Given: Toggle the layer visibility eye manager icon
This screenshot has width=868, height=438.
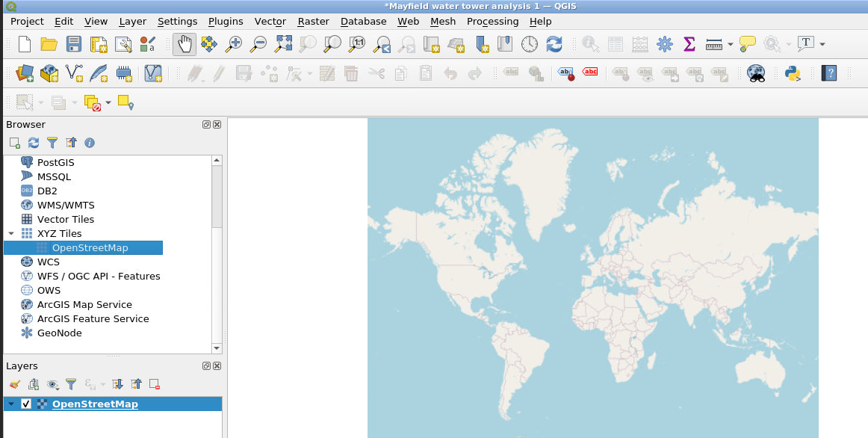Looking at the screenshot, I should pos(53,384).
